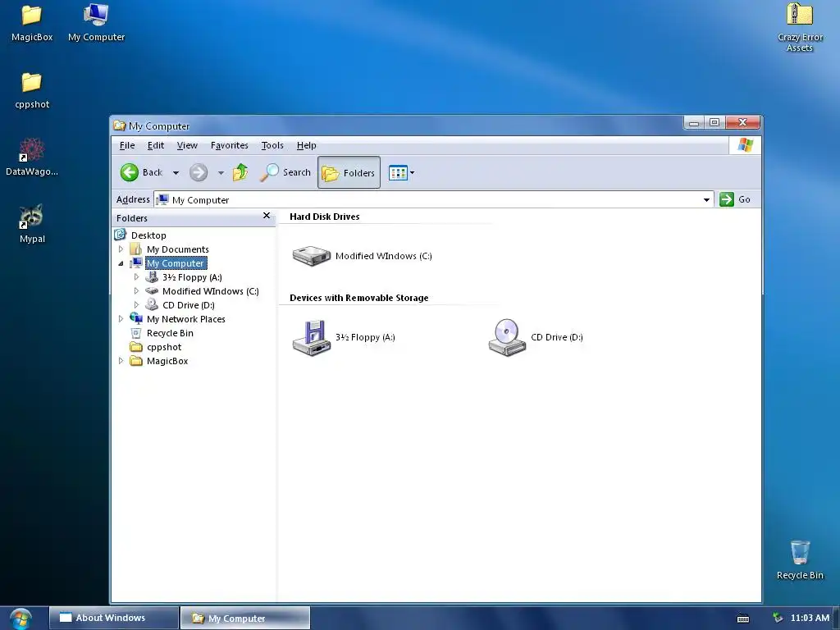The height and width of the screenshot is (630, 840).
Task: Expand 3½ Floppy (A:) tree node
Action: click(137, 277)
